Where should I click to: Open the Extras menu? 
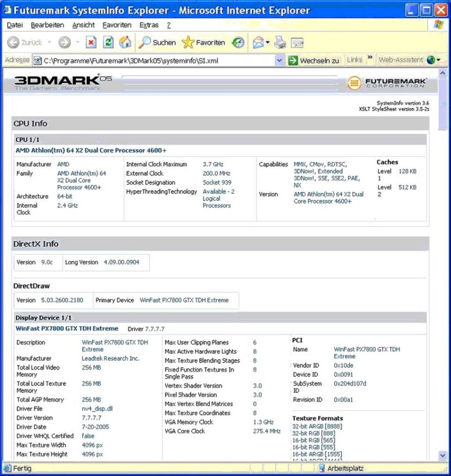click(x=149, y=25)
